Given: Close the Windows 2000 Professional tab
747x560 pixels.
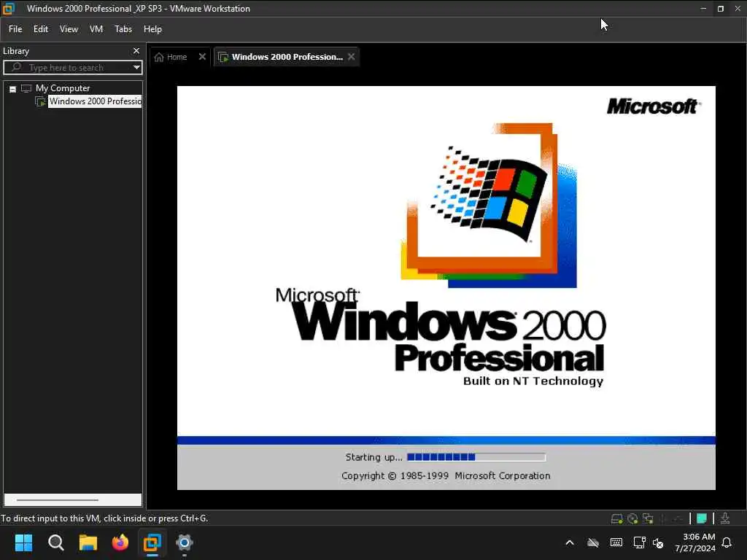Looking at the screenshot, I should coord(351,57).
